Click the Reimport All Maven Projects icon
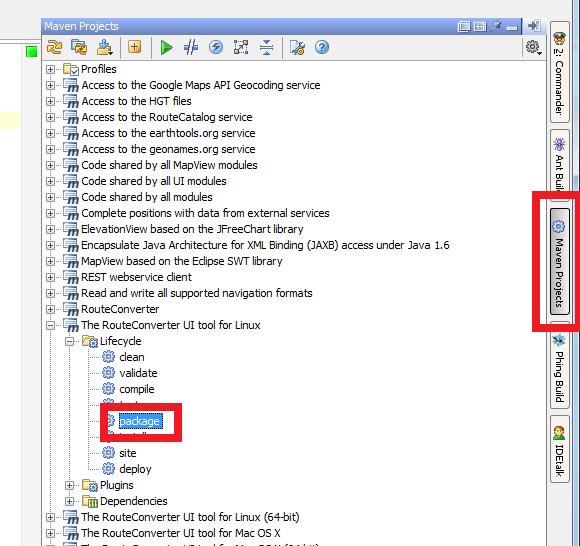 [x=55, y=47]
